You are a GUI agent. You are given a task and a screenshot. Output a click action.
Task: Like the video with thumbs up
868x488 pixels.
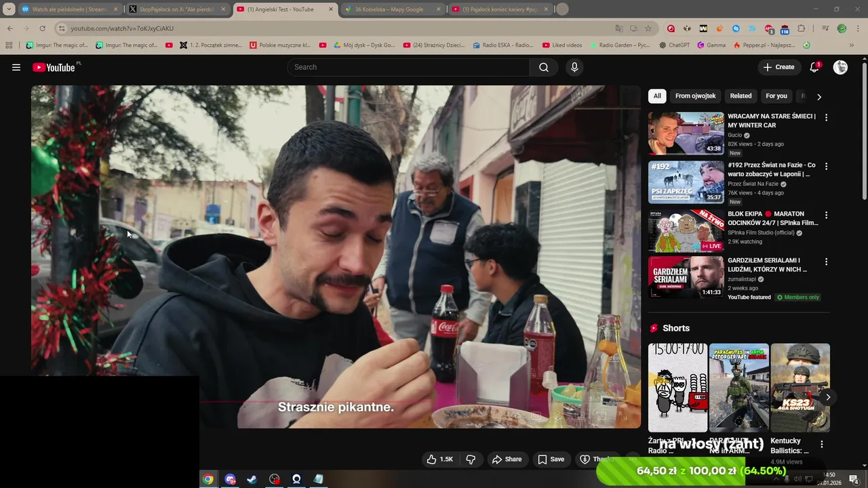pos(439,460)
